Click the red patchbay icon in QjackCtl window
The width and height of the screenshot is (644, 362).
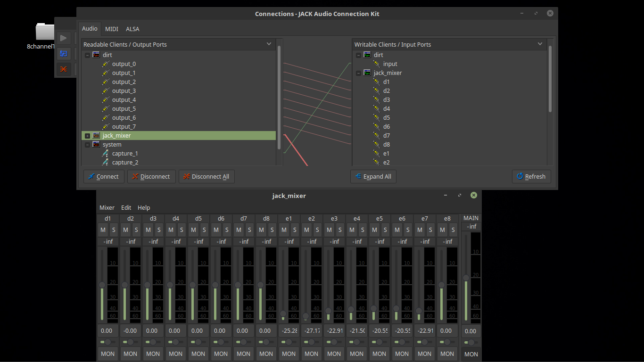[x=64, y=69]
